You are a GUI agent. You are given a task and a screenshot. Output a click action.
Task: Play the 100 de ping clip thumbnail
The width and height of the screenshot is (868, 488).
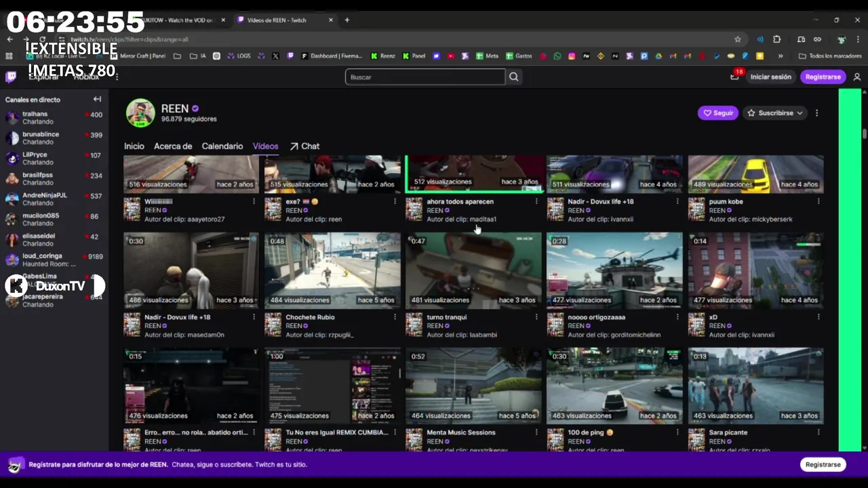tap(614, 386)
